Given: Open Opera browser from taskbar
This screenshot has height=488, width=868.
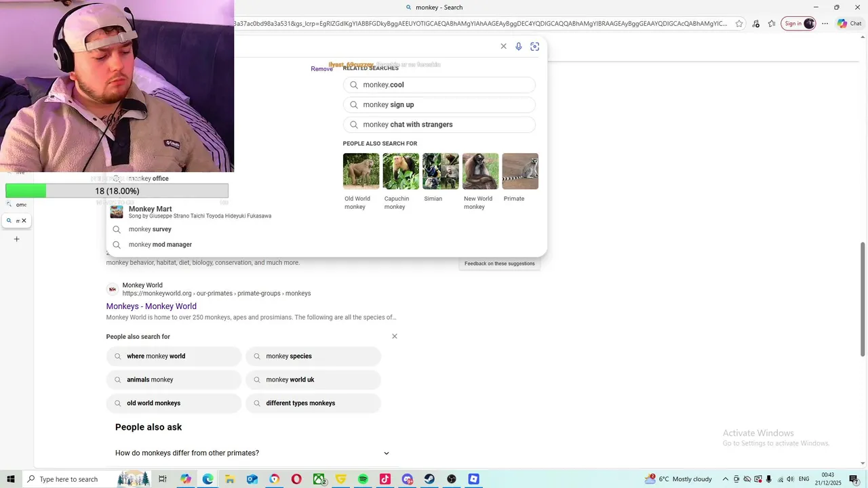Looking at the screenshot, I should tap(296, 479).
